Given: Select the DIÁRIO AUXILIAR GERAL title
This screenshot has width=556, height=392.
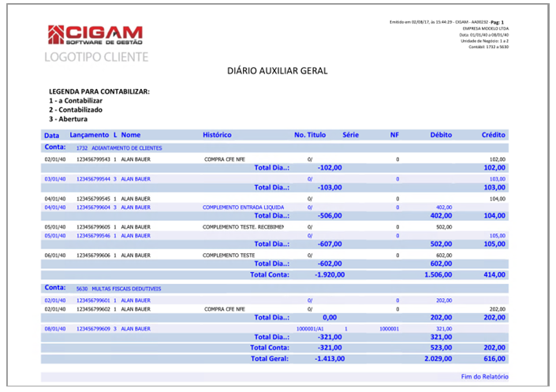Looking at the screenshot, I should [278, 71].
